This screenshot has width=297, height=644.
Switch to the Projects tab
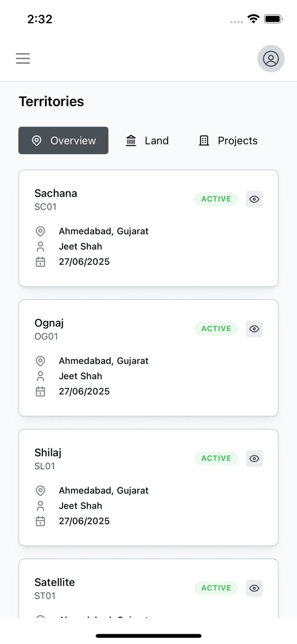pos(228,141)
